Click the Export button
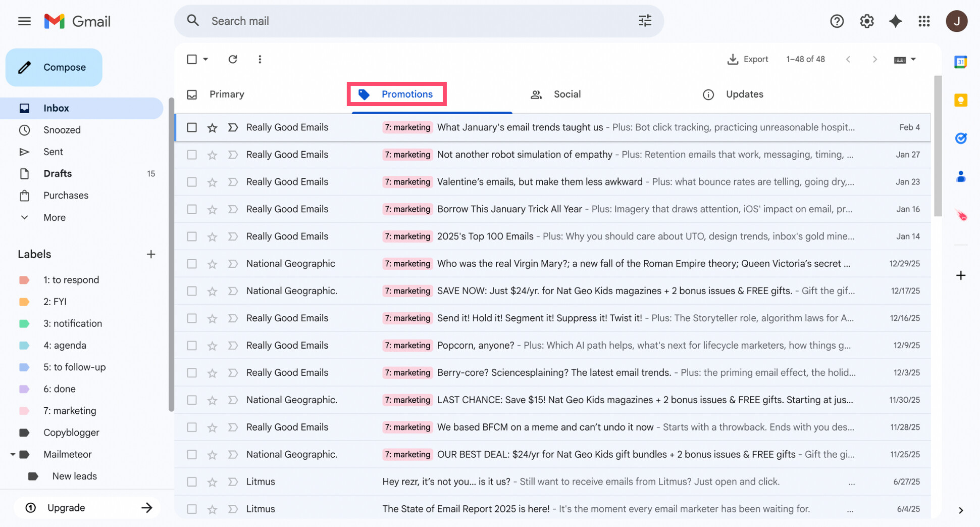The width and height of the screenshot is (980, 527). (748, 59)
